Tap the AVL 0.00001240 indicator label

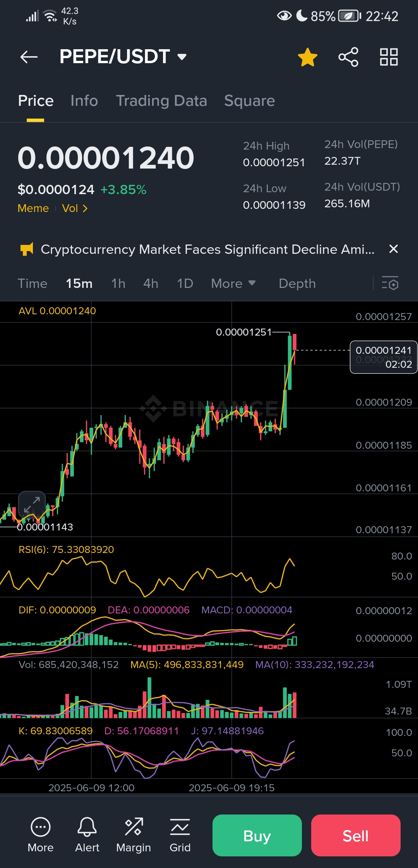(57, 311)
